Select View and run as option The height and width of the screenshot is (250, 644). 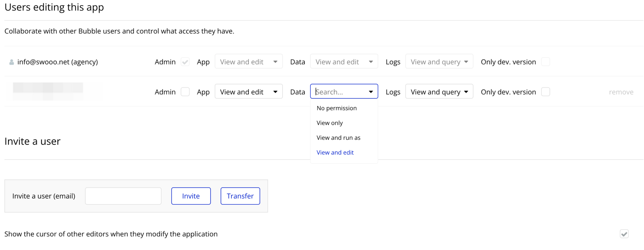338,138
